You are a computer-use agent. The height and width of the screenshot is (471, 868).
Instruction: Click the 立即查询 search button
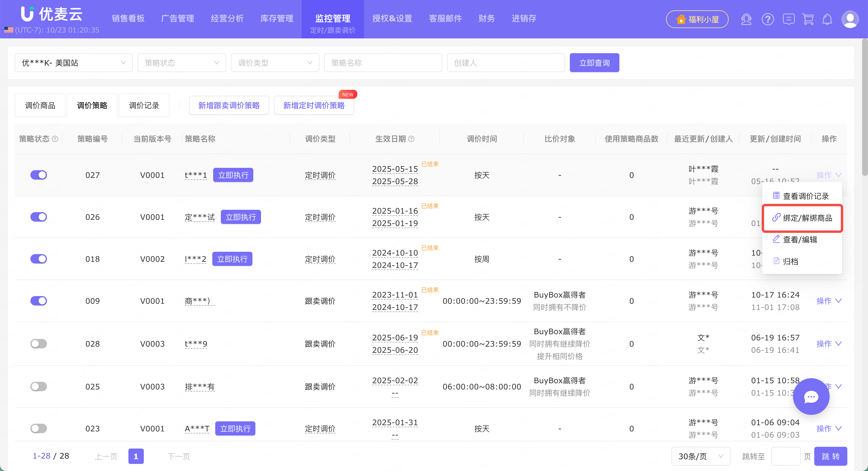pos(594,63)
